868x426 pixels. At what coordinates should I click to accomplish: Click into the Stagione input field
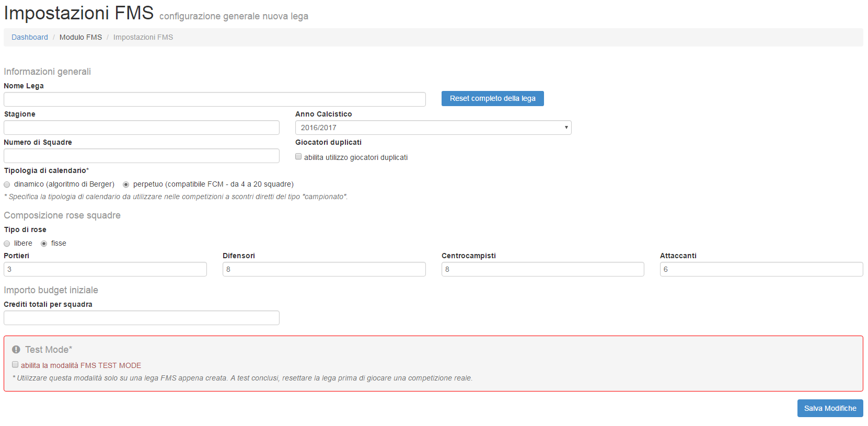141,128
